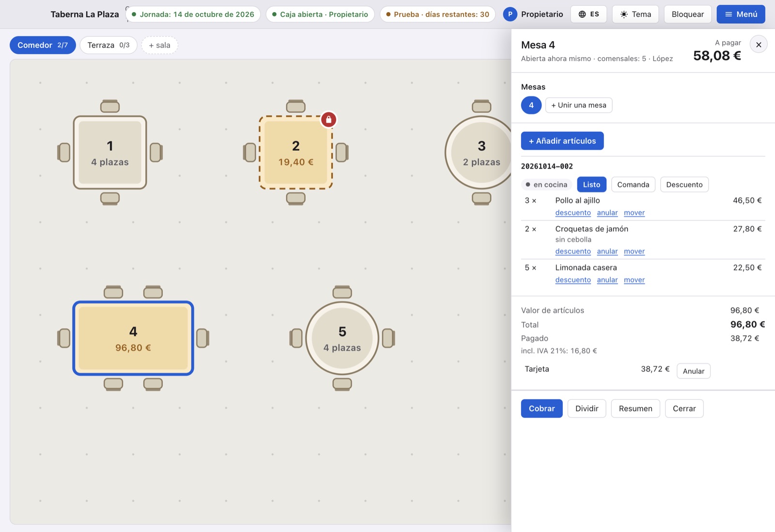
Task: Lock the screen with Bloquear
Action: point(687,14)
